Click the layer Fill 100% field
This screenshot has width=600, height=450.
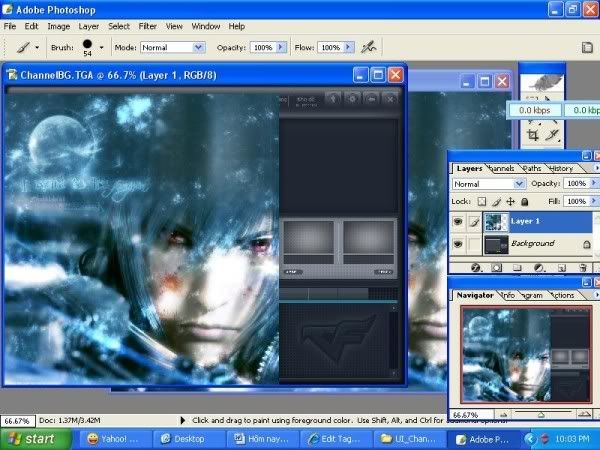click(x=577, y=201)
